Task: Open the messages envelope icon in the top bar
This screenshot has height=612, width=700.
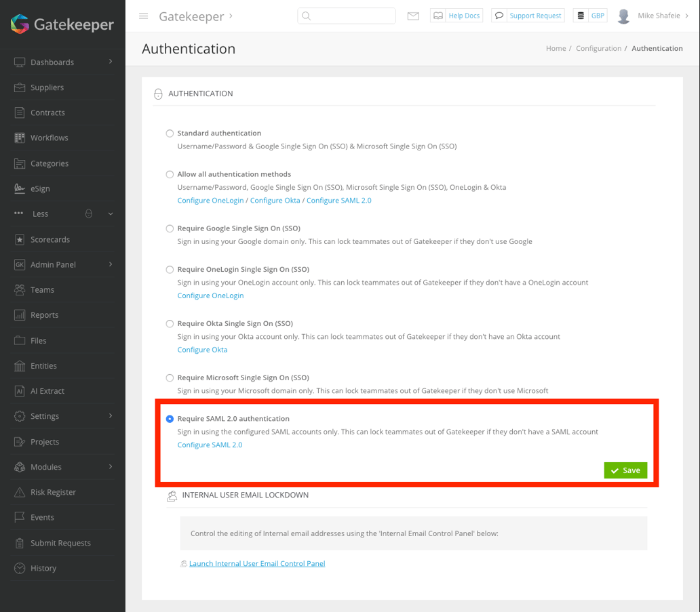Action: (413, 16)
